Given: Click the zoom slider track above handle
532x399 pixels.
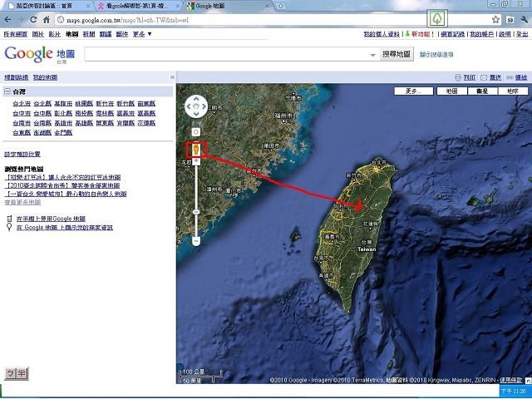Looking at the screenshot, I should (x=196, y=186).
